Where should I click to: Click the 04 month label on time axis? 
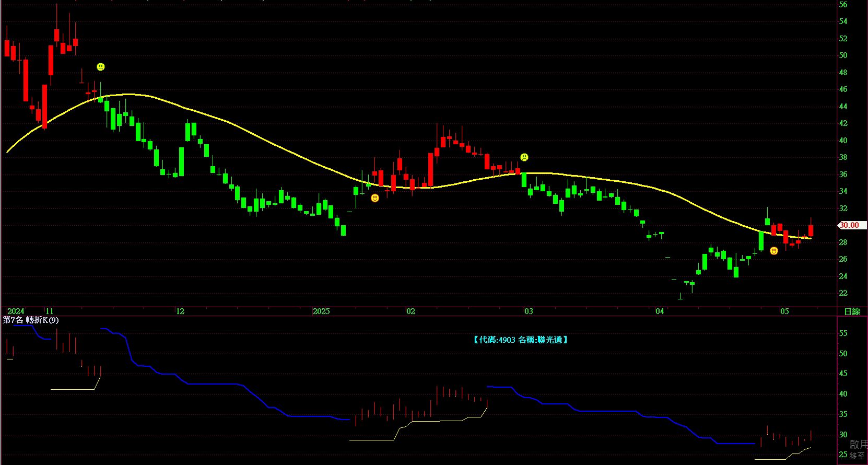tap(660, 311)
